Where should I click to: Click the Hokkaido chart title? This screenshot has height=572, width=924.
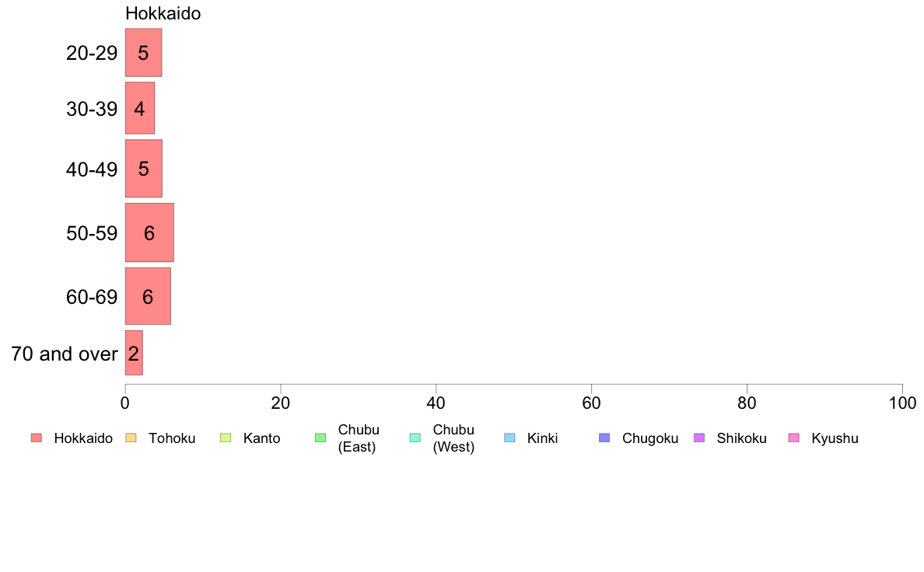point(163,13)
